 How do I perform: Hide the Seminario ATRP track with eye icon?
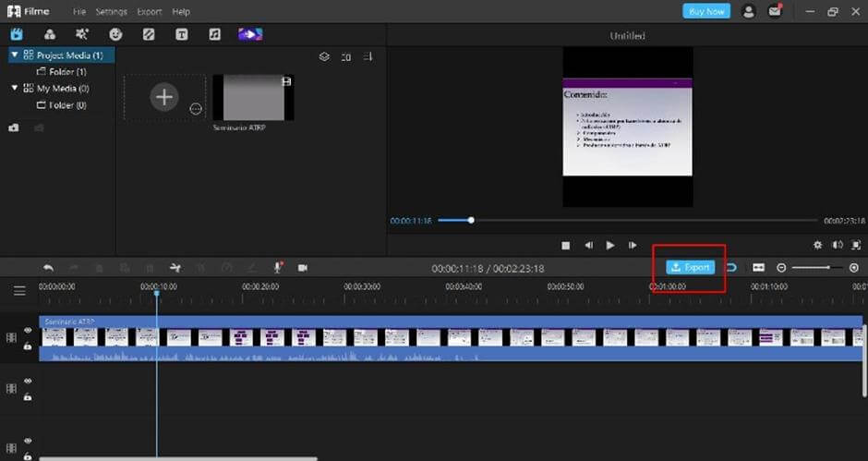[x=28, y=330]
